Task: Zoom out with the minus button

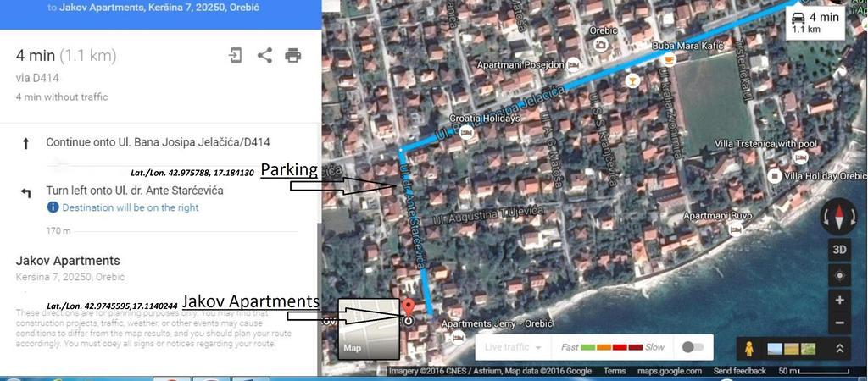Action: point(840,323)
